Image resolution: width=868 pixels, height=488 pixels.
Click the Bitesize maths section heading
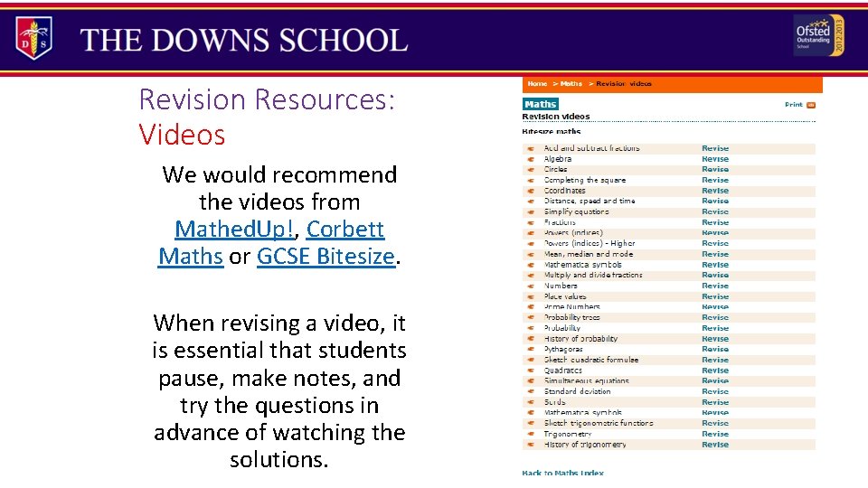pyautogui.click(x=552, y=132)
